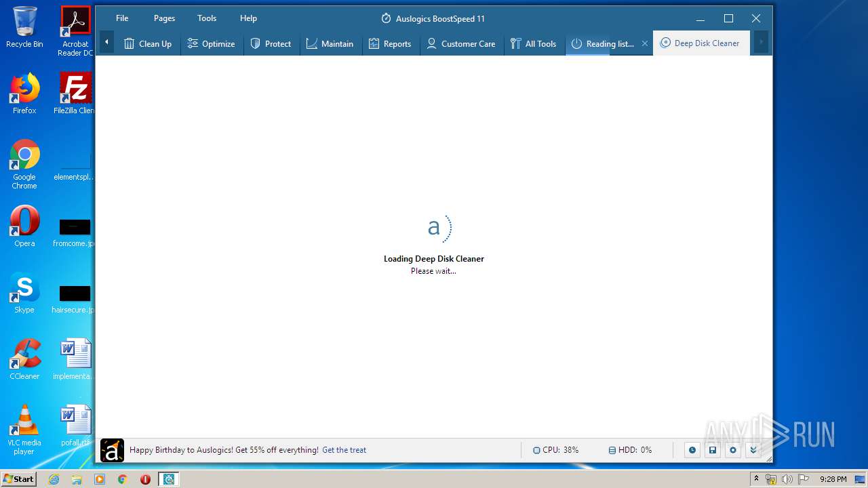Open settings gear in the status bar
868x488 pixels.
(732, 450)
